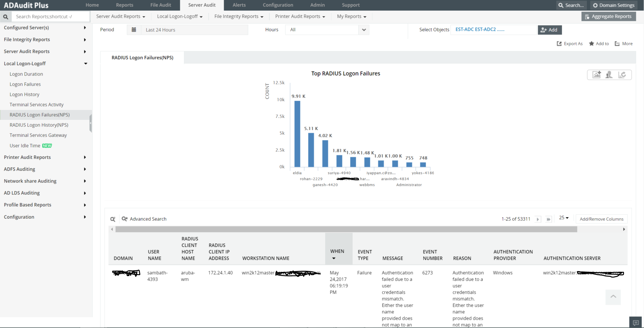Click the chat icon at bottom right
Image resolution: width=644 pixels, height=328 pixels.
tap(636, 323)
